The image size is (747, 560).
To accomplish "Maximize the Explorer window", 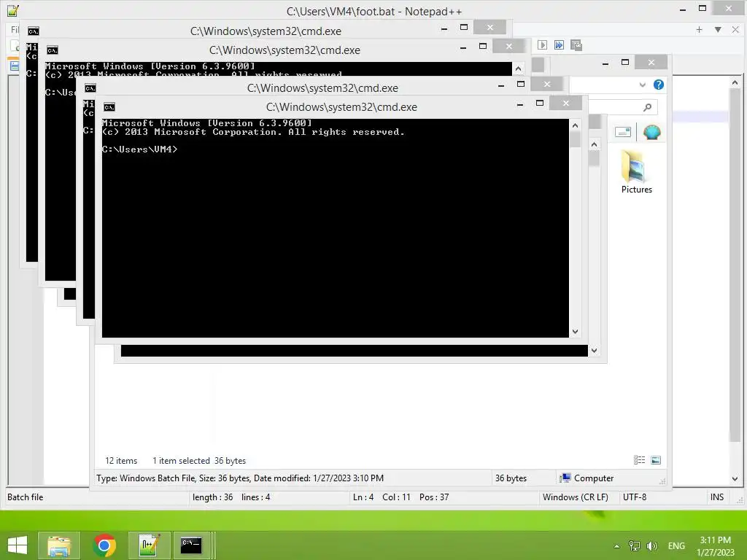I will pyautogui.click(x=625, y=63).
